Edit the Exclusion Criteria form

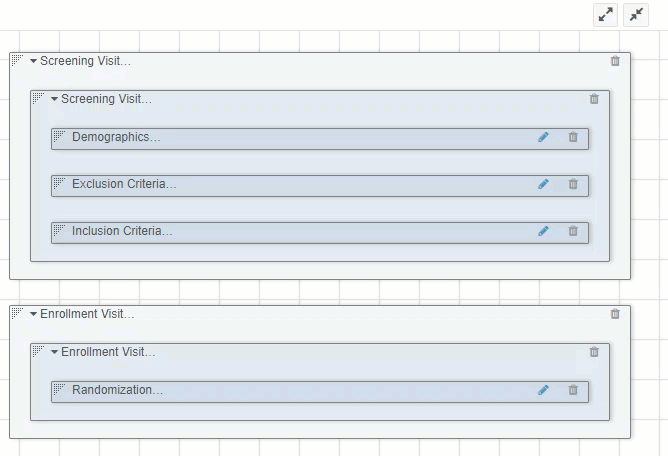543,184
